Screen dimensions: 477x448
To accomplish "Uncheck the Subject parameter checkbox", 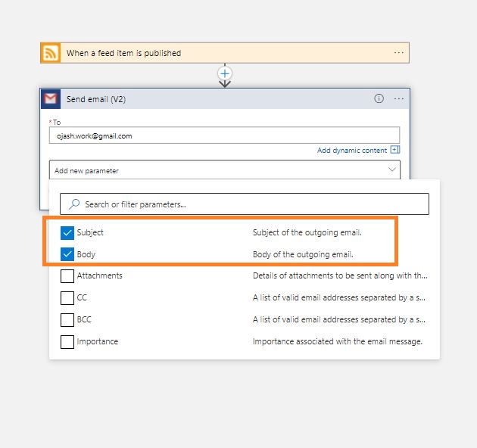I will pos(67,232).
